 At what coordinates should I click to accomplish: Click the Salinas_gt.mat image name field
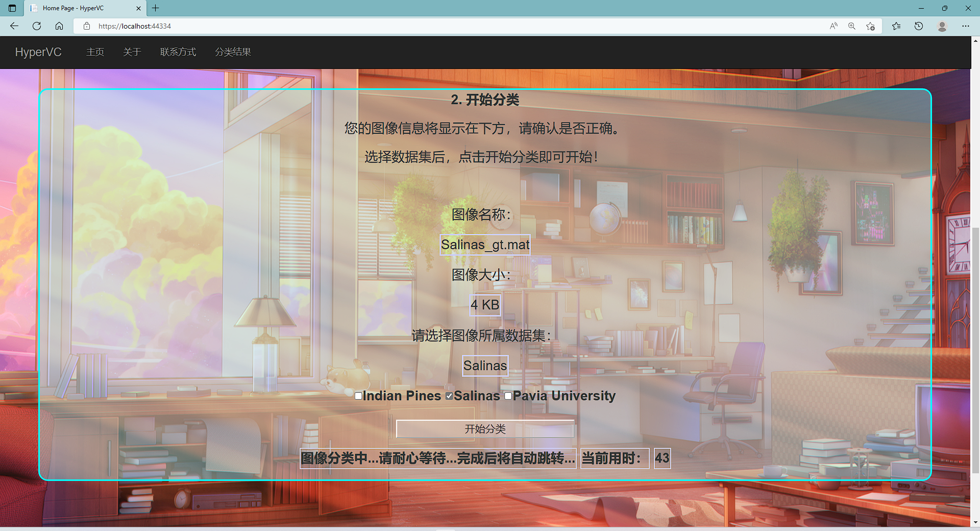[485, 245]
